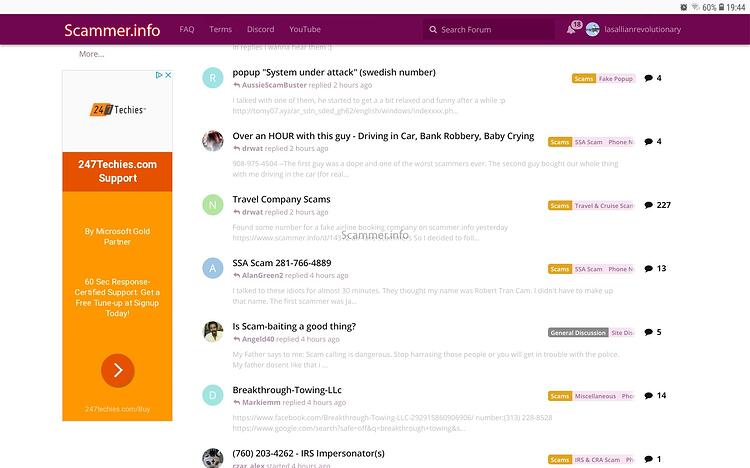750x468 pixels.
Task: Expand the More... sidebar item
Action: [91, 54]
